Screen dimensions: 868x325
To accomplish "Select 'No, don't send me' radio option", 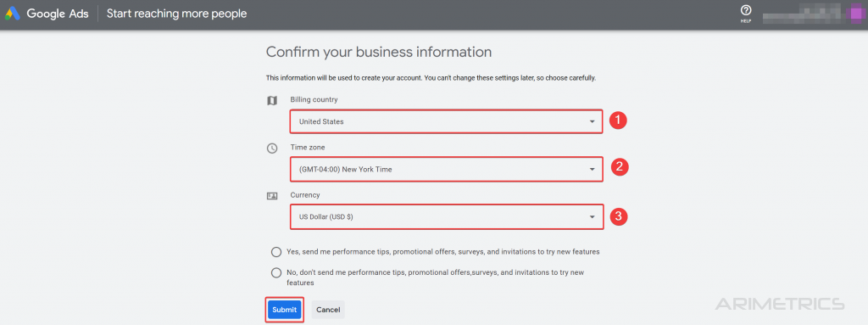I will coord(276,273).
